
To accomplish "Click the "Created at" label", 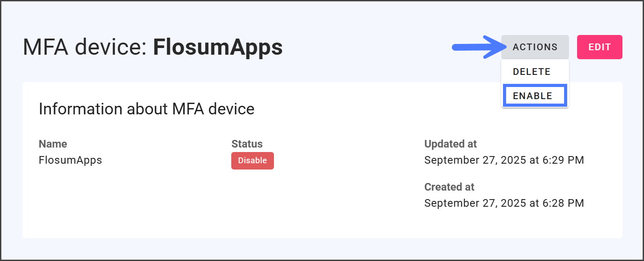I will pyautogui.click(x=449, y=187).
